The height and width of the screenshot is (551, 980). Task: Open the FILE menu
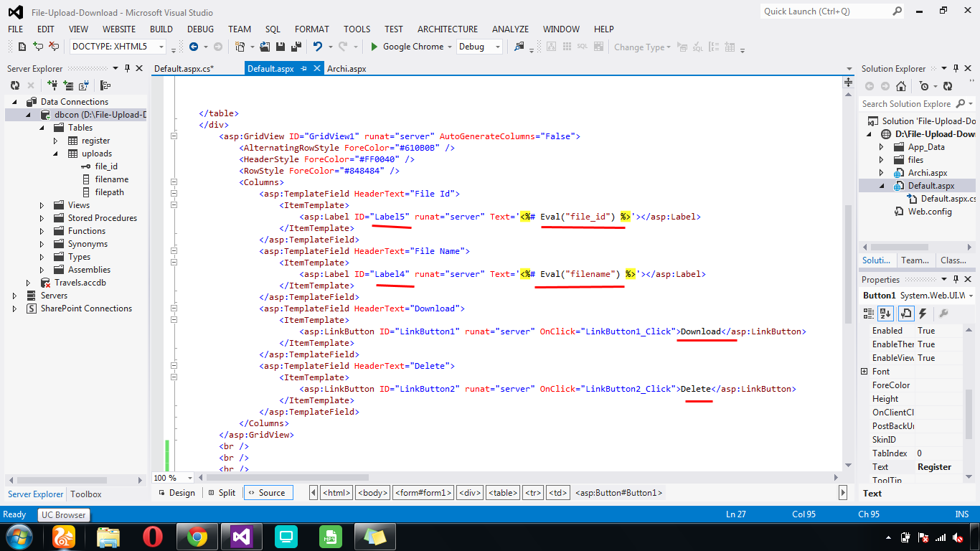(x=16, y=29)
